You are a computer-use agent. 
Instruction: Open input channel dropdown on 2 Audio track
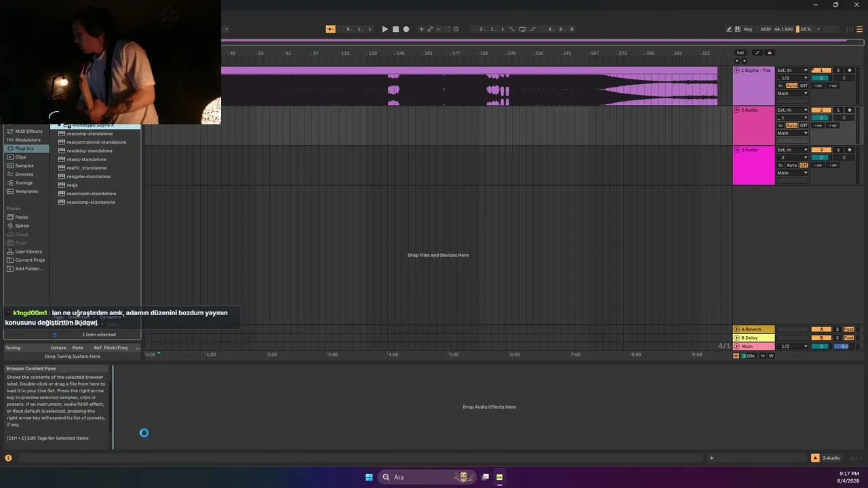point(793,117)
